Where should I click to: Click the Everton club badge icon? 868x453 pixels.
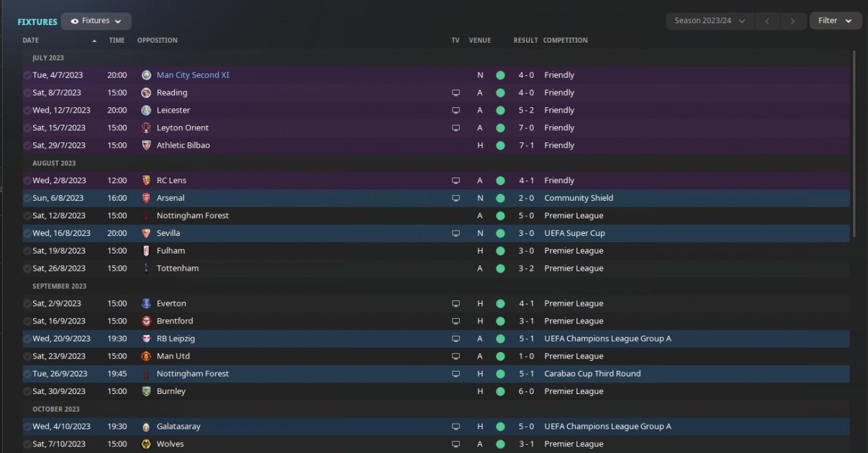146,304
